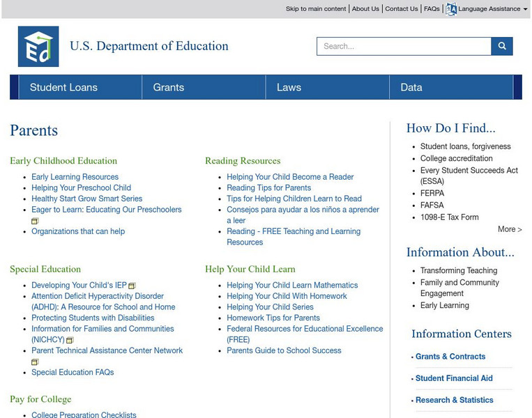Open Parent Technical Assistance Center Network
Image resolution: width=532 pixels, height=418 pixels.
[107, 350]
